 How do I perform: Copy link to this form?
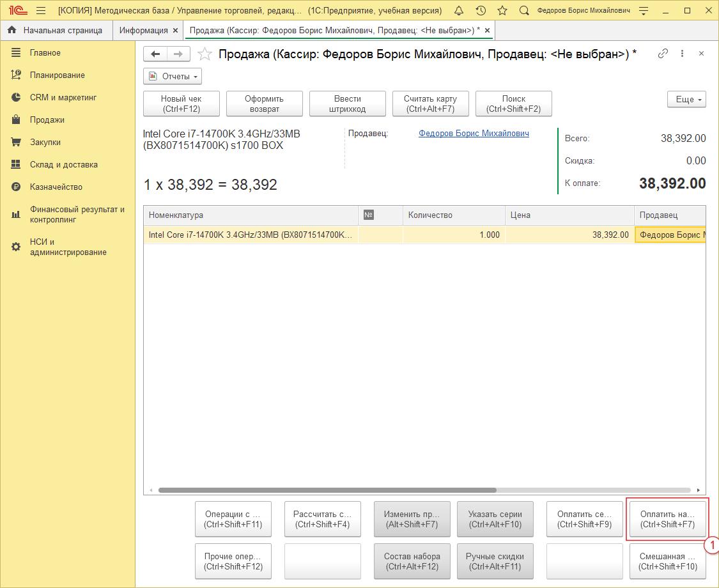pos(663,54)
